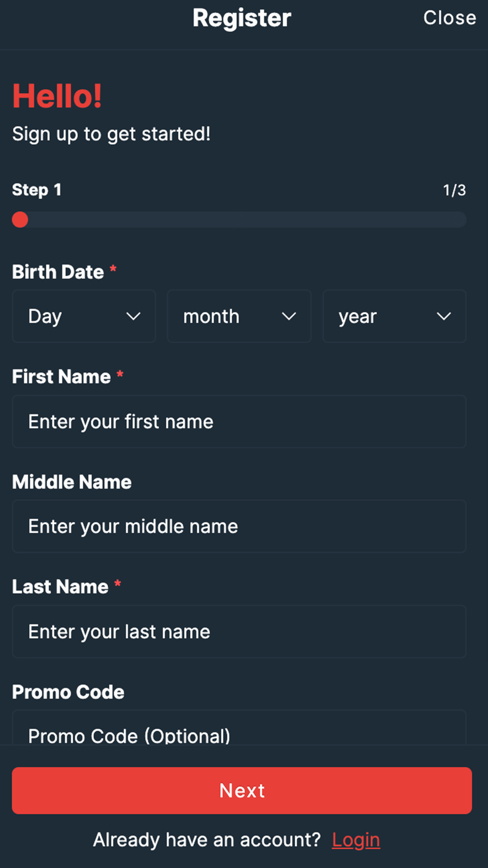Open the Day birth date dropdown
The width and height of the screenshot is (488, 868).
(83, 316)
